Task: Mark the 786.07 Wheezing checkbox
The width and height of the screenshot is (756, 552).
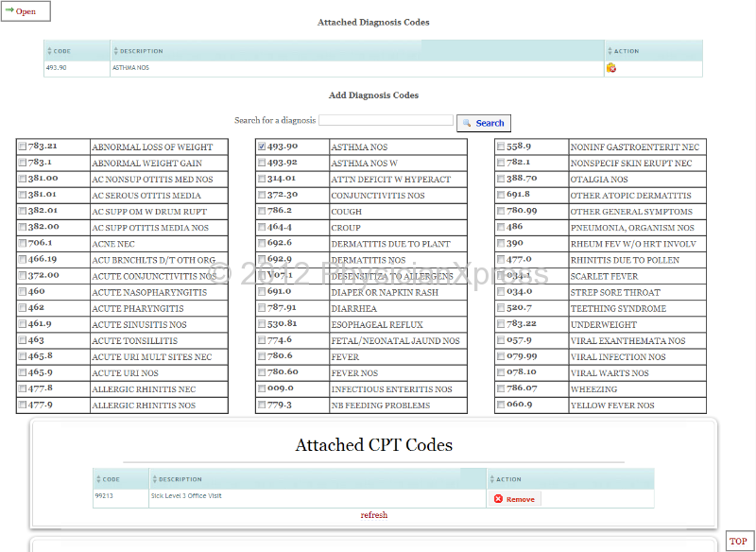Action: click(x=501, y=389)
